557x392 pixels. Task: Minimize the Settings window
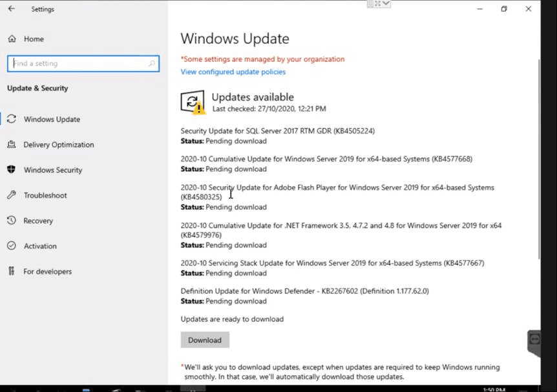point(480,9)
